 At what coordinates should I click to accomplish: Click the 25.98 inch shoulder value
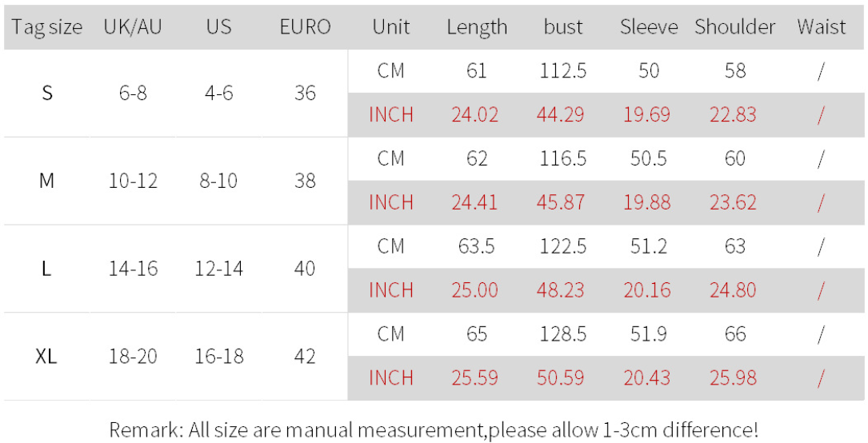tap(733, 378)
